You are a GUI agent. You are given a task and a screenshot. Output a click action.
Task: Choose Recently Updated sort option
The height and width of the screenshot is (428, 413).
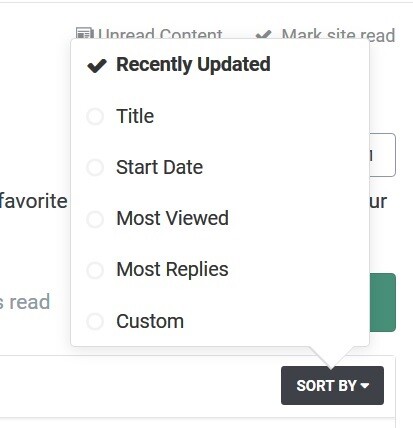[x=193, y=65]
